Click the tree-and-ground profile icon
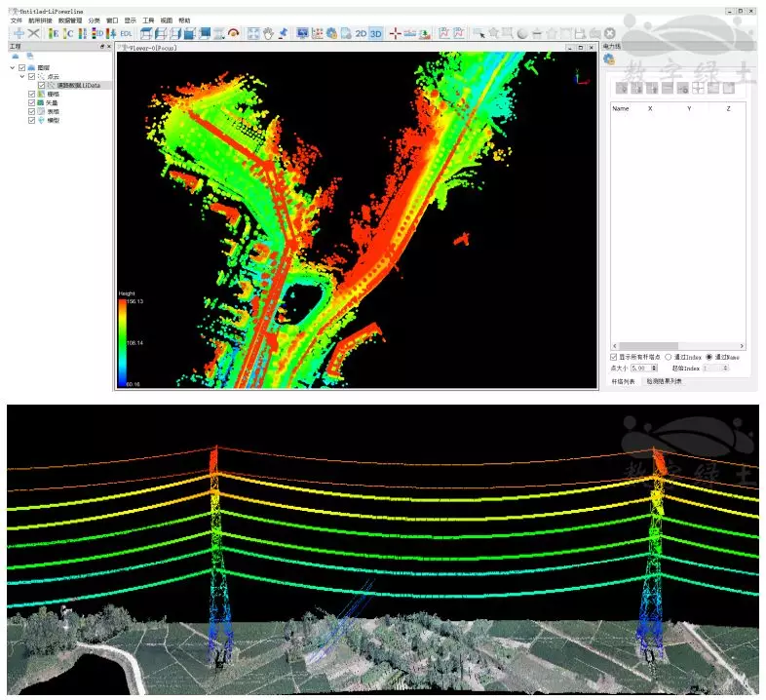Image resolution: width=766 pixels, height=700 pixels. click(425, 33)
